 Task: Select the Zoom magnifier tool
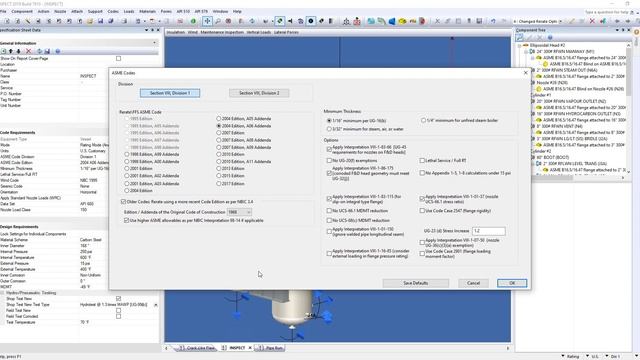pos(218,21)
